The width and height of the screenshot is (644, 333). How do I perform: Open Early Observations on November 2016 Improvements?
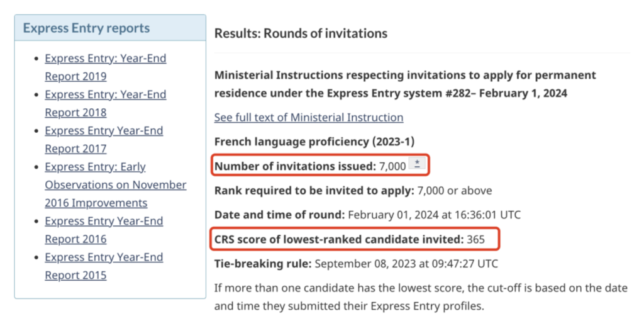(115, 185)
